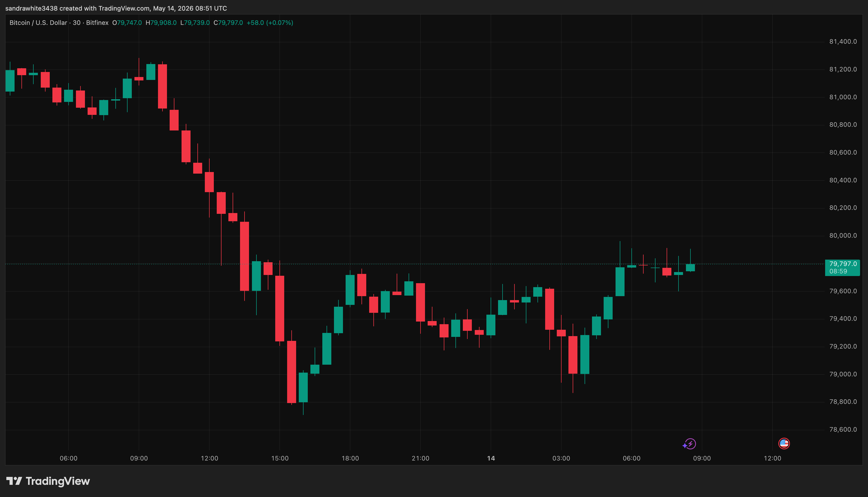868x497 pixels.
Task: Click the 03:00 time axis label
Action: [x=561, y=458]
